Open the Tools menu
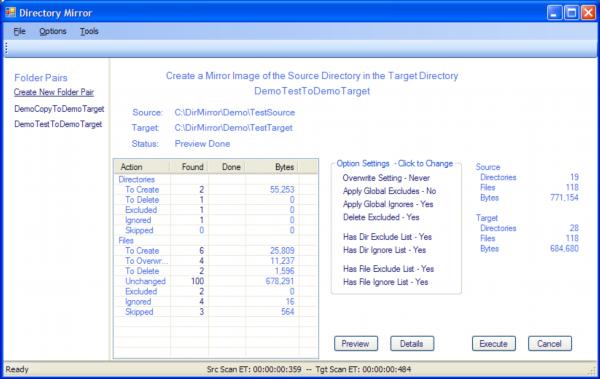 89,31
